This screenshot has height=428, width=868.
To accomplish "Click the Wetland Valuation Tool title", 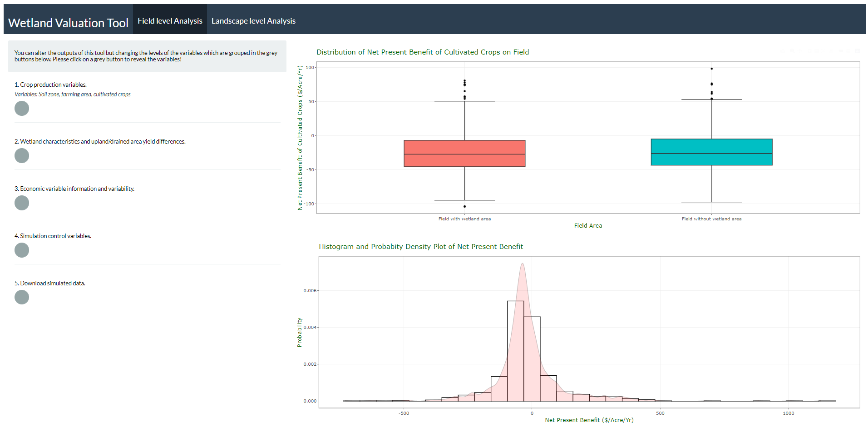I will (68, 23).
